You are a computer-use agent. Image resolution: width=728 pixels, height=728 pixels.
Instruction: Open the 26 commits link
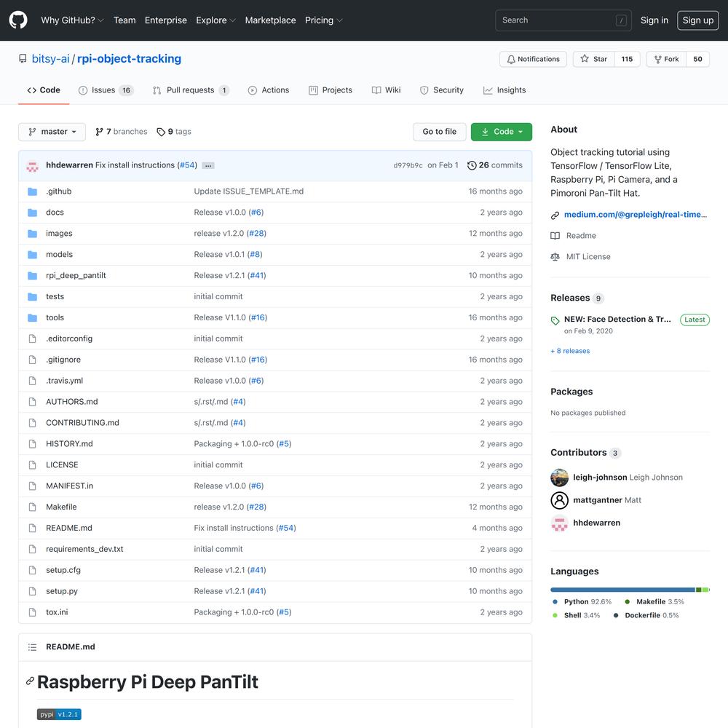coord(495,165)
